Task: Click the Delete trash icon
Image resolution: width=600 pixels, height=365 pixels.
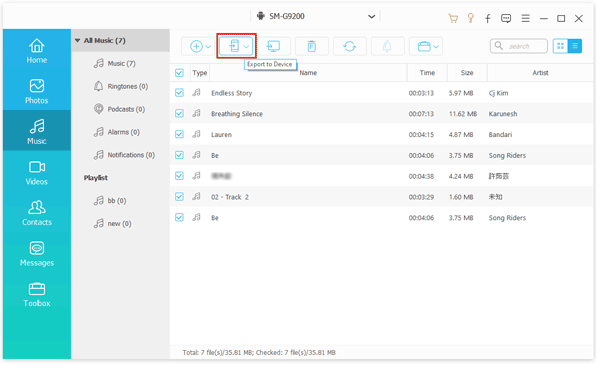Action: tap(311, 46)
